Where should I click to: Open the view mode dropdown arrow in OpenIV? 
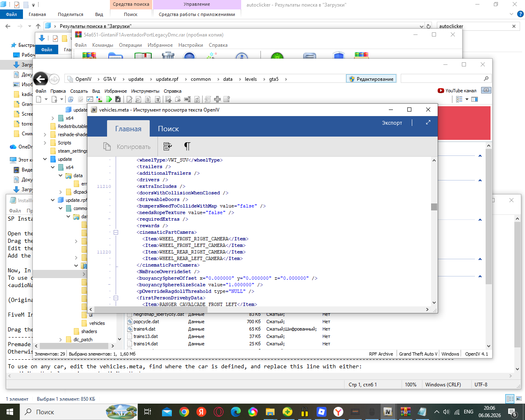click(467, 99)
